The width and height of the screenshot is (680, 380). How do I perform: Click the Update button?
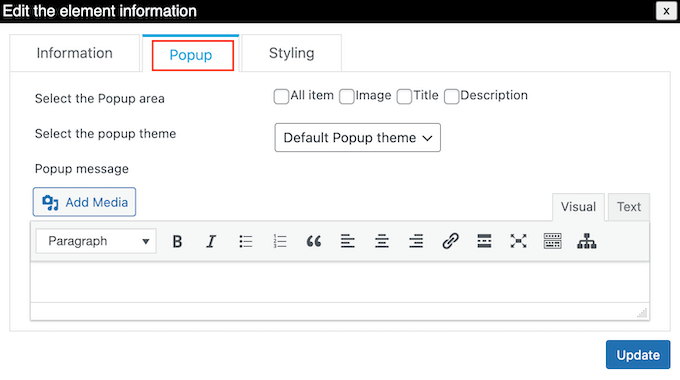coord(638,355)
